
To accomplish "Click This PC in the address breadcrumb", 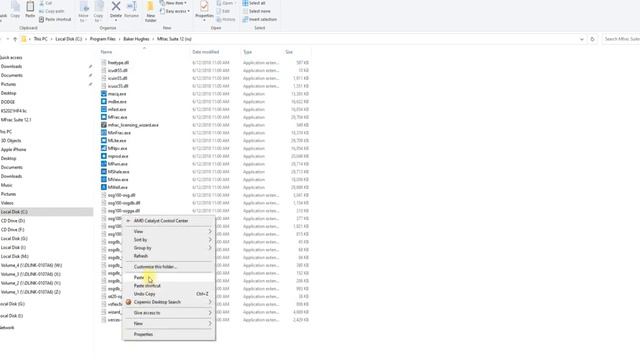I will pyautogui.click(x=40, y=39).
